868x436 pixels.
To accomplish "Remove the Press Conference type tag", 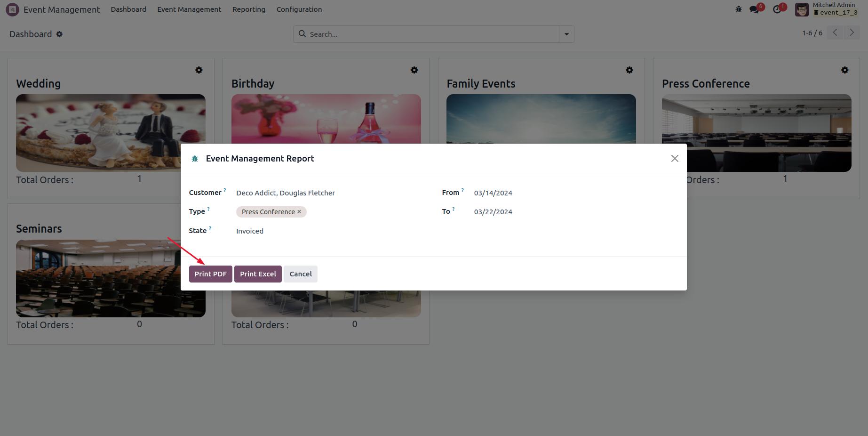I will point(299,212).
